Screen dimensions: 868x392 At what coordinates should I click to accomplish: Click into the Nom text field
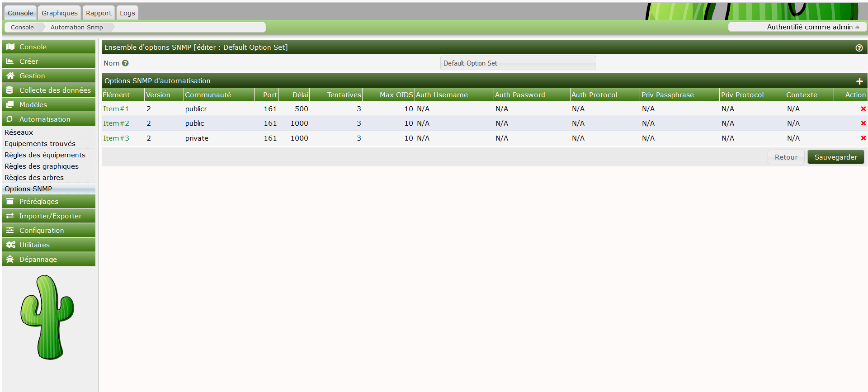pyautogui.click(x=518, y=63)
